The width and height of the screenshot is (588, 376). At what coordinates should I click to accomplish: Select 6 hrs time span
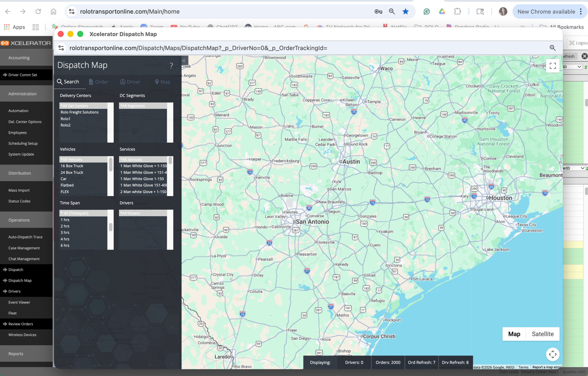tap(83, 245)
